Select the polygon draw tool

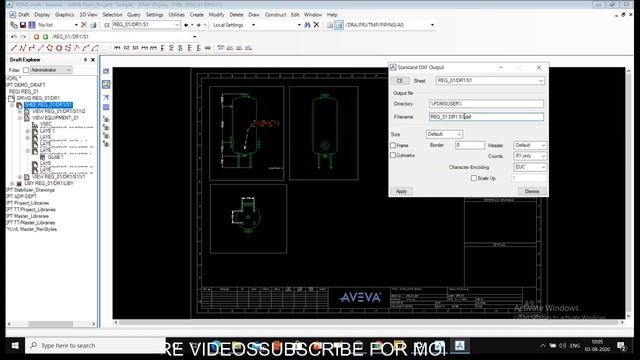tap(50, 48)
